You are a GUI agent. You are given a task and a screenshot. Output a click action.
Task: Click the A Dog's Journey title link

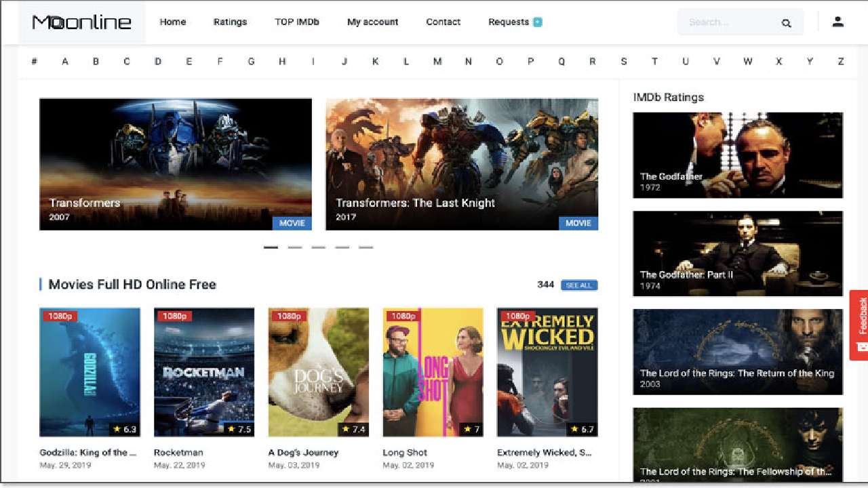pos(303,453)
